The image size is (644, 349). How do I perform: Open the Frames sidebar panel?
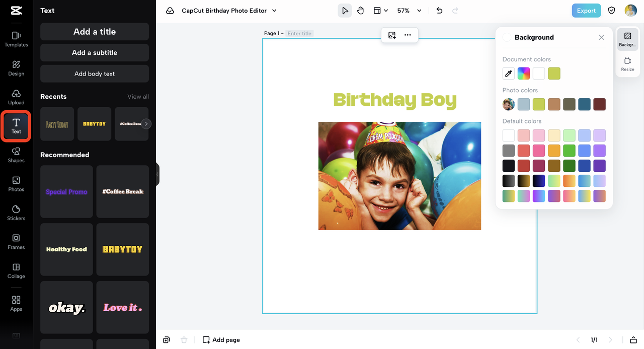[x=16, y=242]
